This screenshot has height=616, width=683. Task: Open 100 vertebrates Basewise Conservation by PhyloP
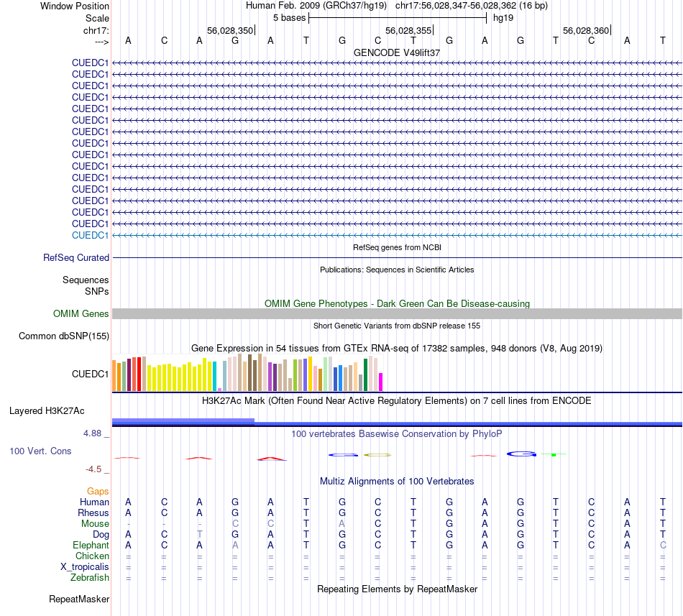point(397,433)
